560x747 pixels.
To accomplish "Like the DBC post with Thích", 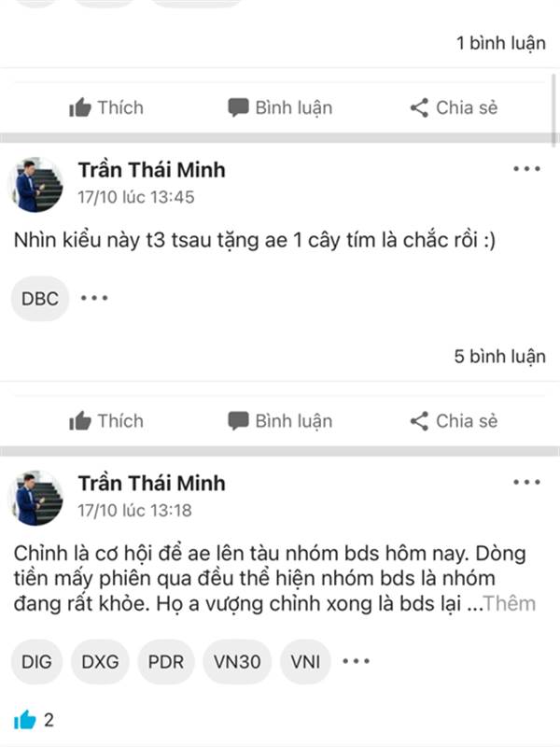I will 106,421.
